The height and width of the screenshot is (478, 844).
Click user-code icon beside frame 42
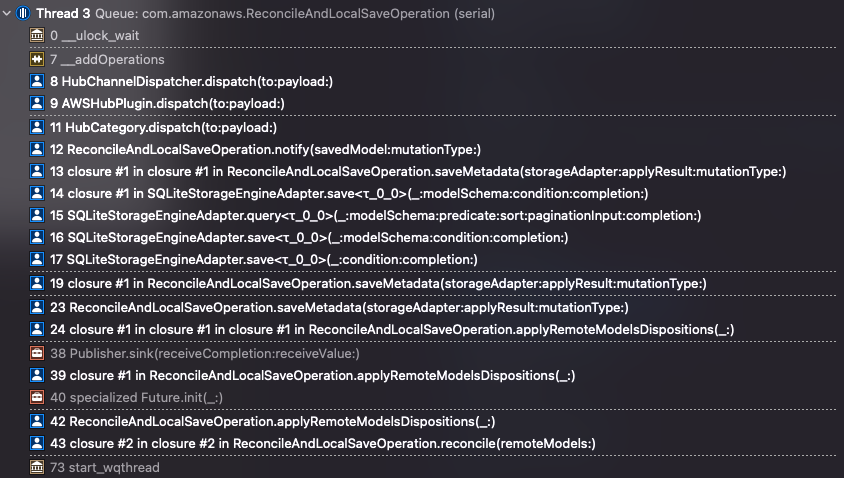tap(37, 421)
